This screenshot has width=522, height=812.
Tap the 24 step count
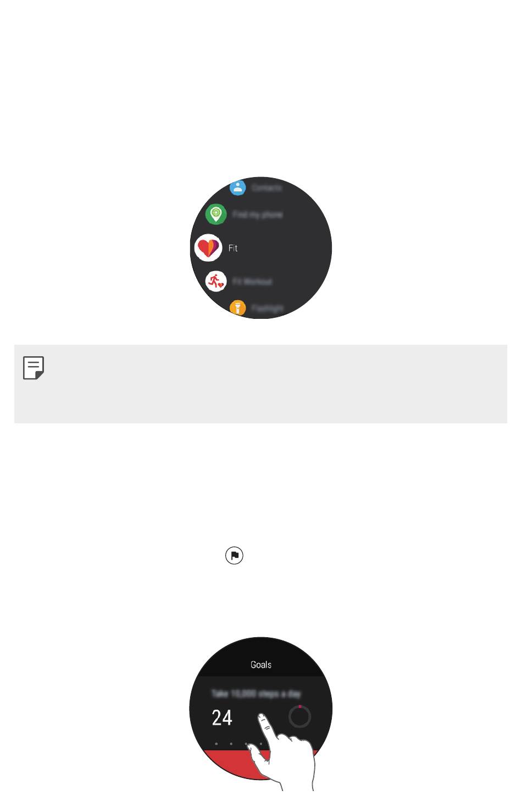tap(222, 717)
